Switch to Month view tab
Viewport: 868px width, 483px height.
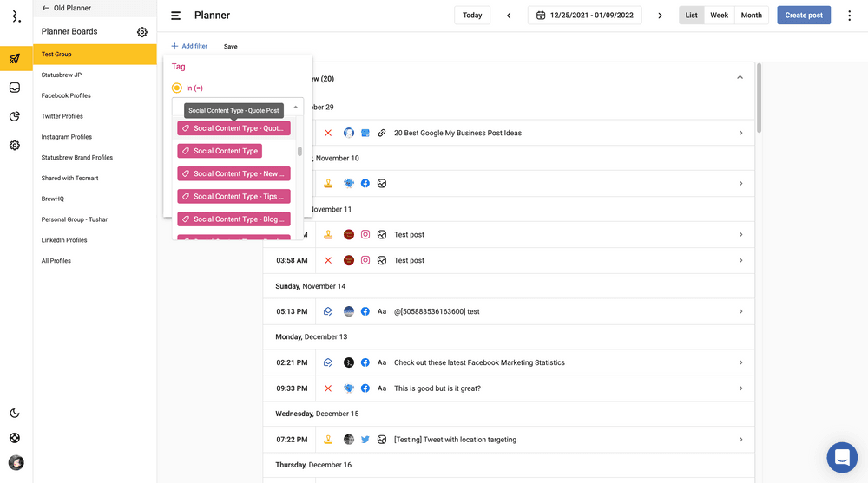point(751,16)
